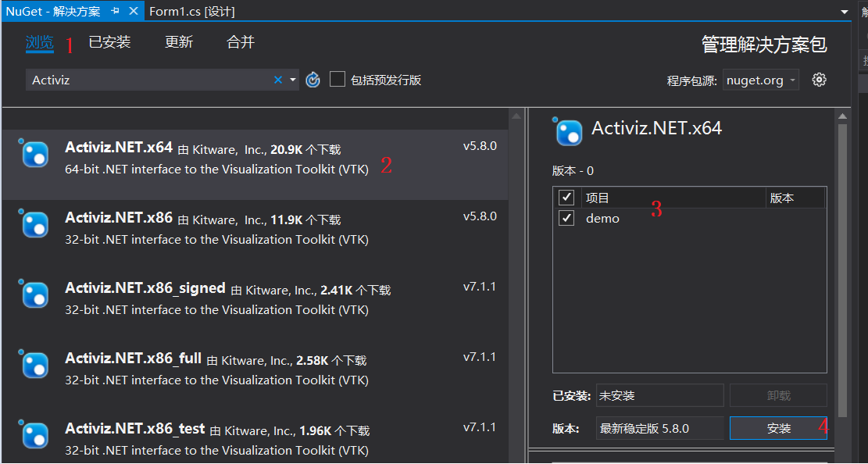This screenshot has width=868, height=464.
Task: Click 管理解决方案包 title text
Action: point(765,45)
